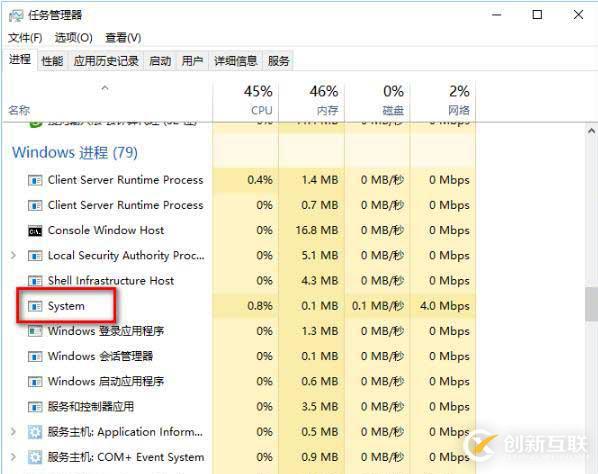This screenshot has height=474, width=598.
Task: Select the Console Window Host row text
Action: [106, 230]
